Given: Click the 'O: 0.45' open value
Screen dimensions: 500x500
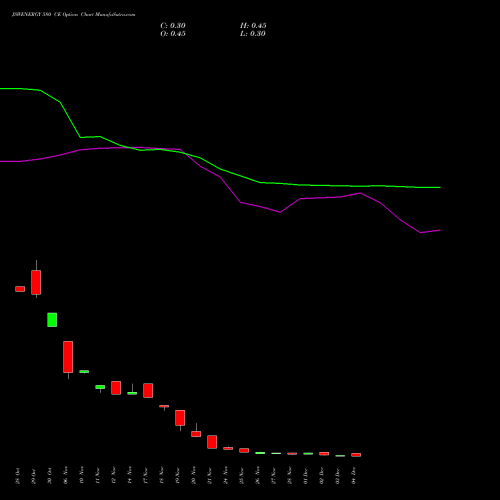Looking at the screenshot, I should pyautogui.click(x=173, y=34).
